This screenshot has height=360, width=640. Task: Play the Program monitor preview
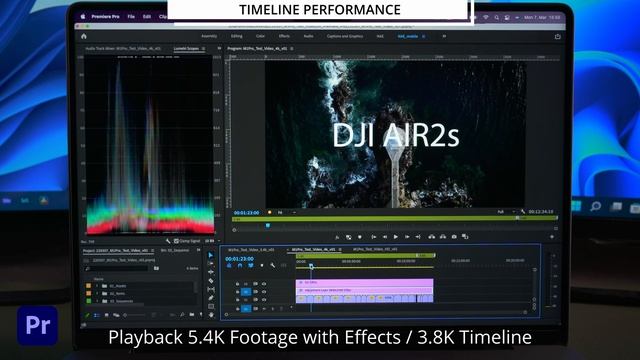coord(396,237)
